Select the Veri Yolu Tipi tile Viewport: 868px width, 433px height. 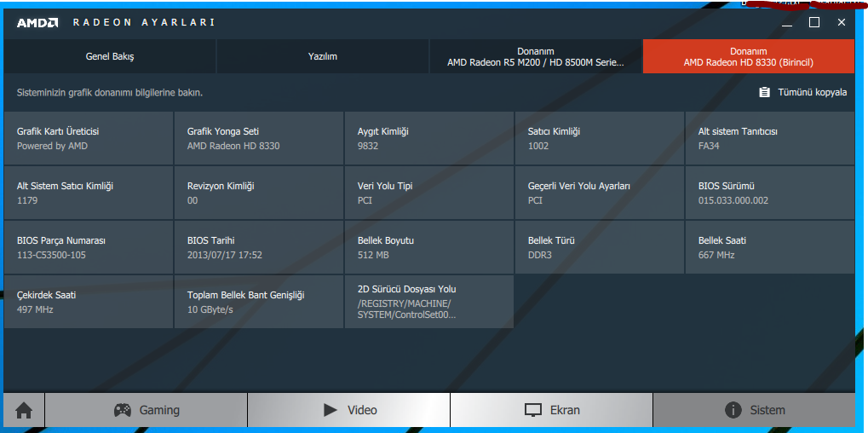click(x=429, y=193)
